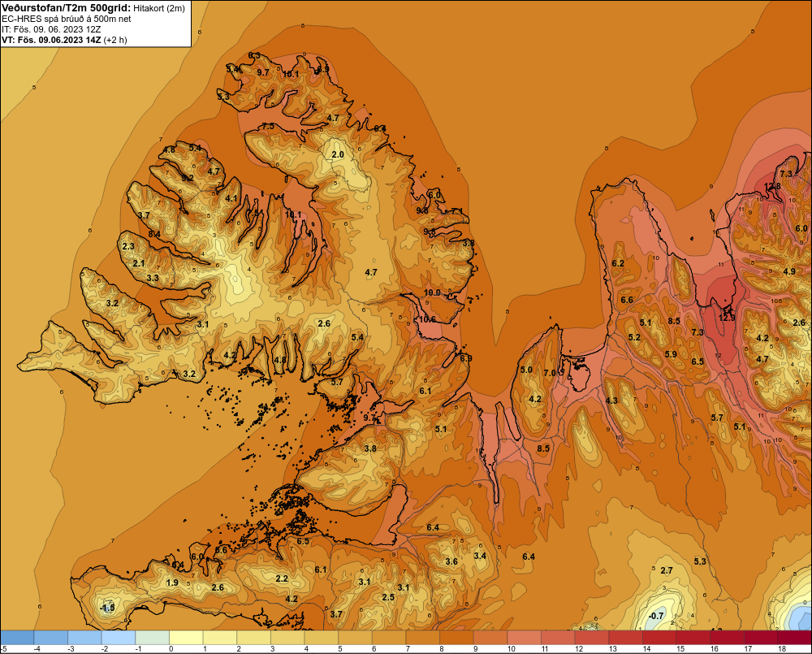Click the 6.3 value at the northern tip
Viewport: 812px width, 654px height.
(254, 55)
